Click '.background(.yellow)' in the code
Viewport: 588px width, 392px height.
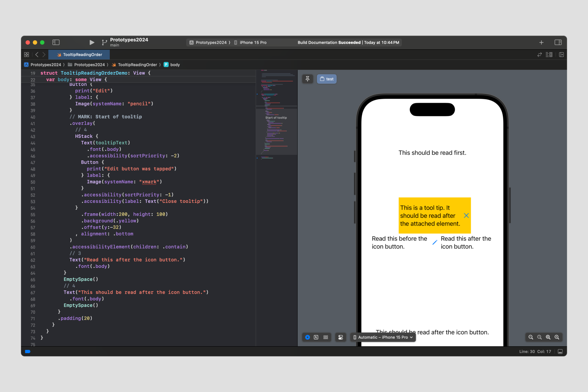click(x=110, y=221)
